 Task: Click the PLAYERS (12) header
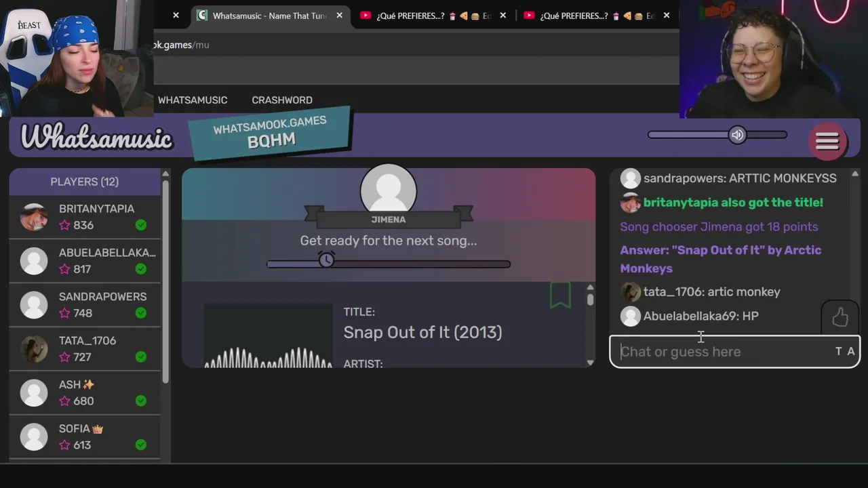point(85,182)
